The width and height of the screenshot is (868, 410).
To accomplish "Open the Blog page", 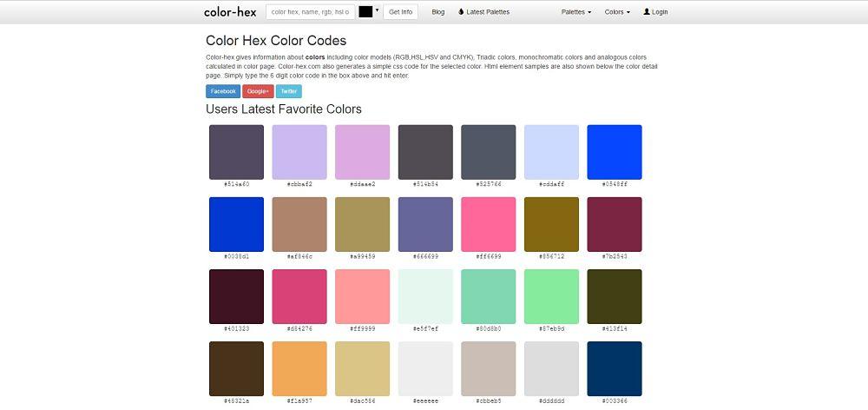I will [437, 12].
